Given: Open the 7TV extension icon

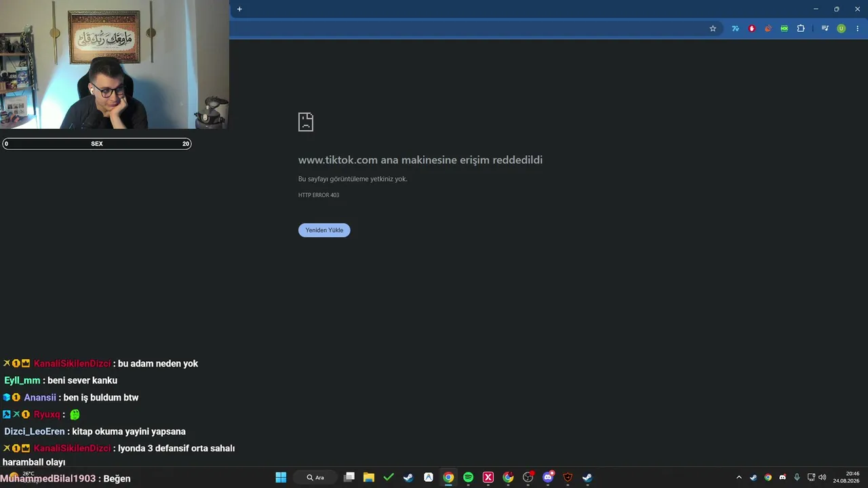Looking at the screenshot, I should [x=735, y=28].
